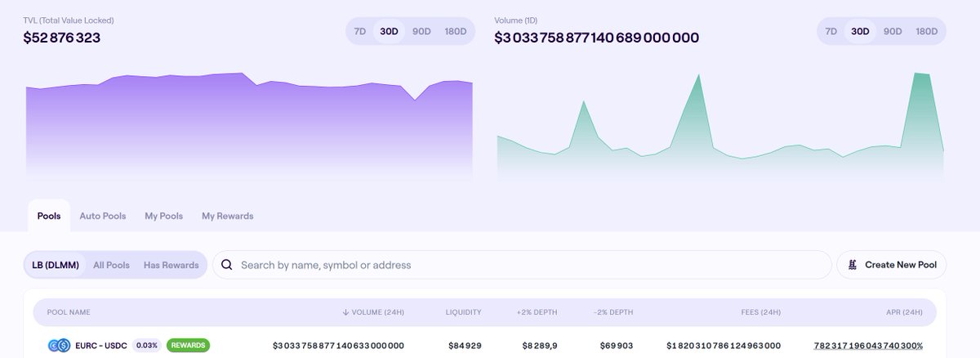
Task: Click the green REWARDS badge
Action: pyautogui.click(x=188, y=345)
